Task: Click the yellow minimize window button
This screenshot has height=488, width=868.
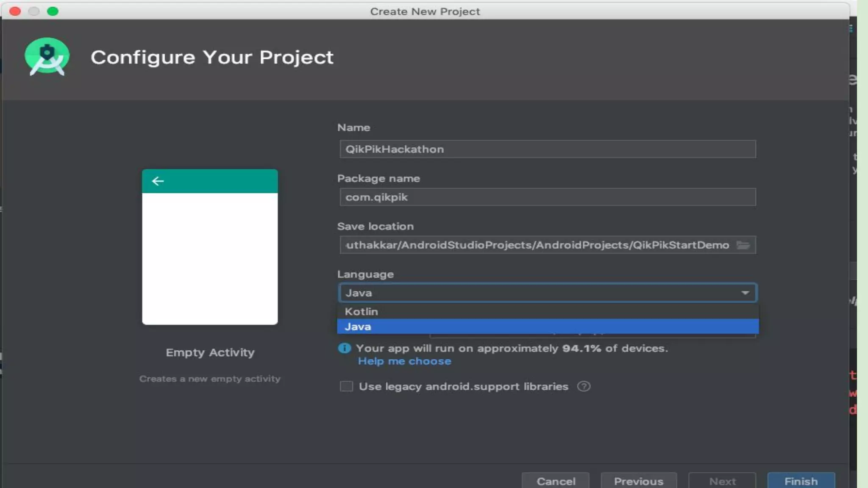Action: click(x=34, y=11)
